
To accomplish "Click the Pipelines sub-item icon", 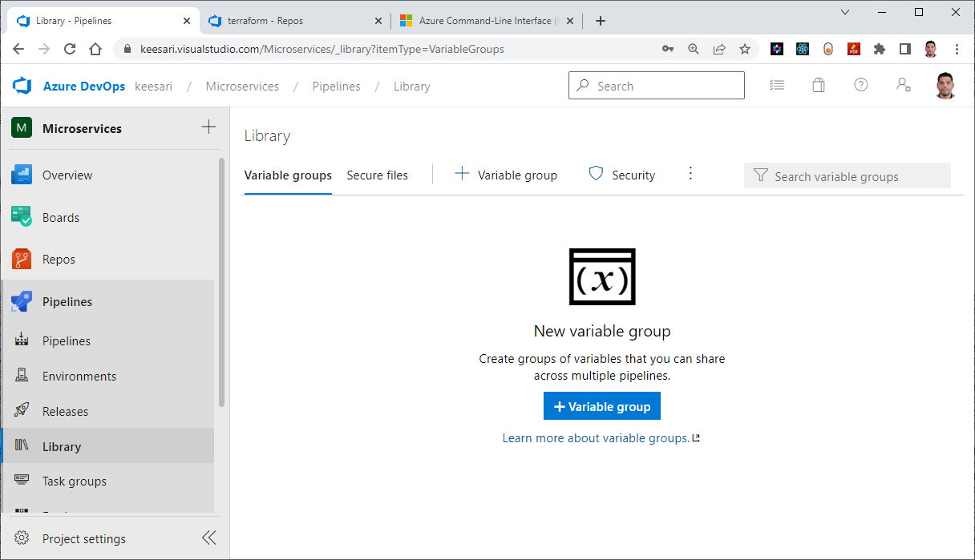I will (x=22, y=340).
